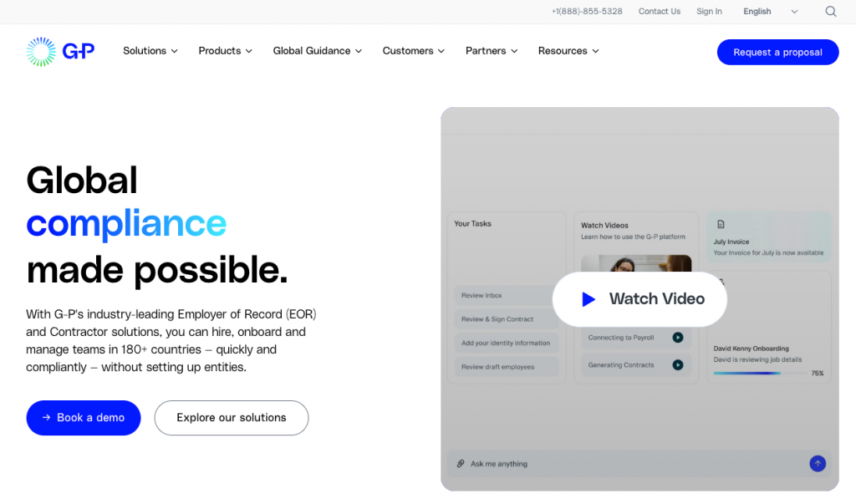The height and width of the screenshot is (504, 856).
Task: Click Book a demo button
Action: pyautogui.click(x=84, y=418)
